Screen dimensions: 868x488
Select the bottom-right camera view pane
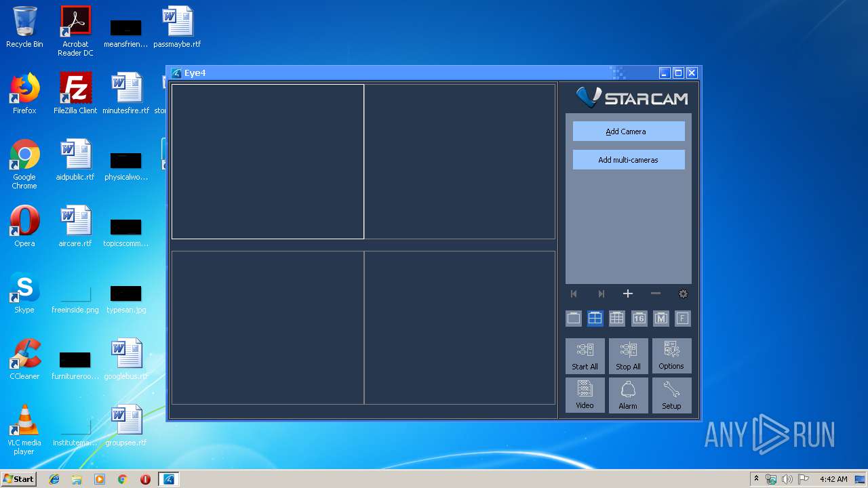point(460,327)
